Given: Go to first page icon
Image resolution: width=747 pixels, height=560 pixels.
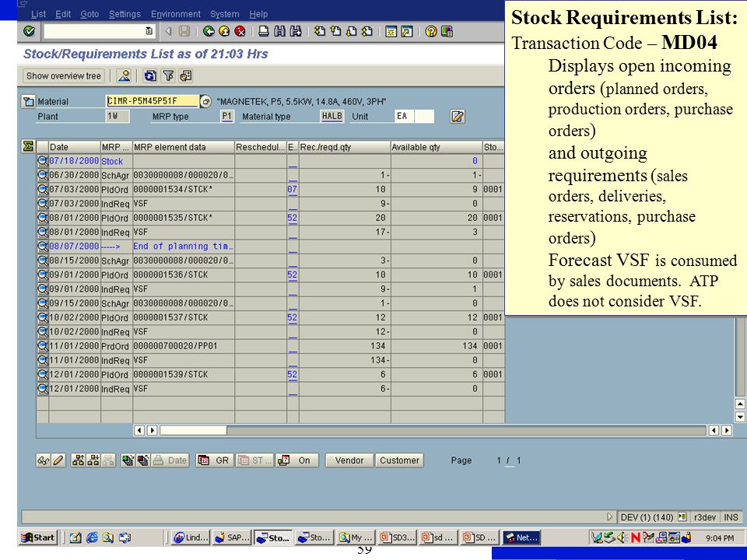Looking at the screenshot, I should [320, 31].
